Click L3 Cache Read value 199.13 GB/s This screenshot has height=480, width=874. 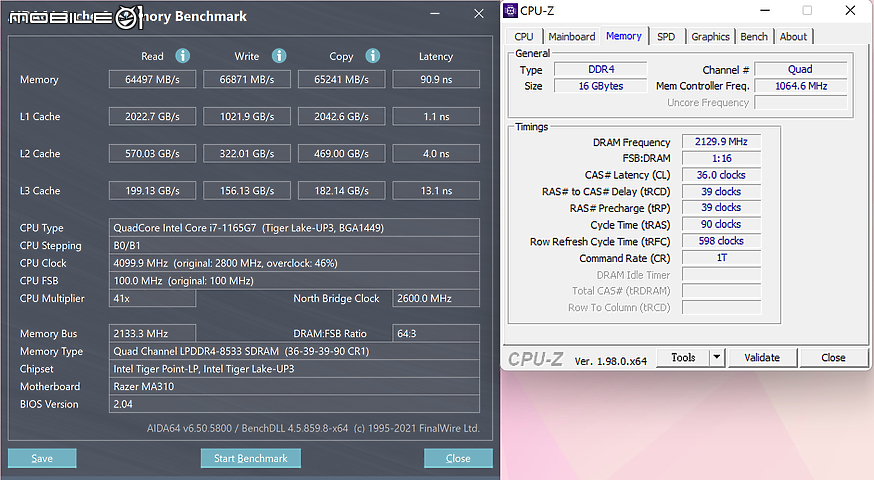(152, 191)
